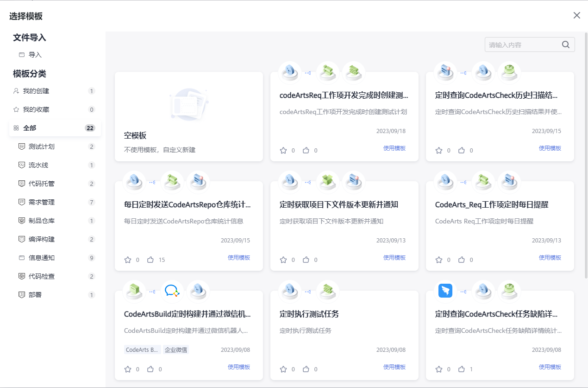Screen dimensions: 588x388
Task: Star the CodeArtsBuild定时构建 template
Action: coord(128,369)
